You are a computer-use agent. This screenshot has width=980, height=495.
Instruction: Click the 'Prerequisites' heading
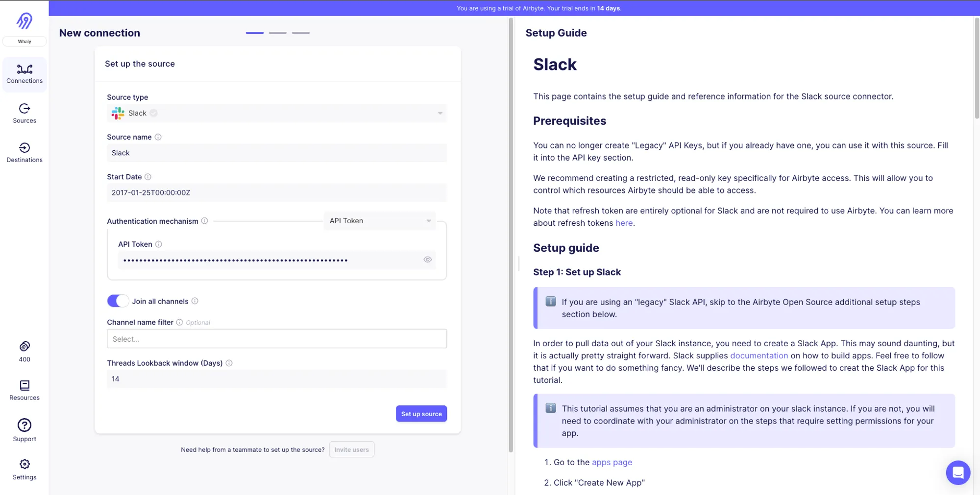pyautogui.click(x=569, y=121)
